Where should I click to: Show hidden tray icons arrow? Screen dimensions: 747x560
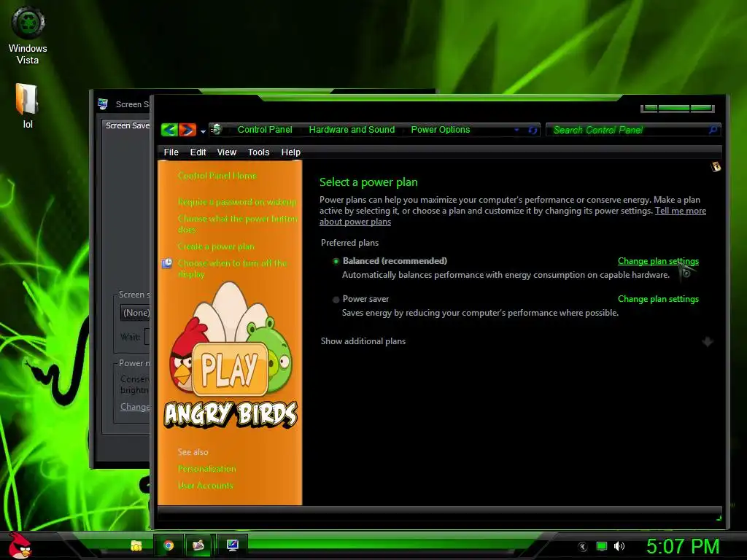pyautogui.click(x=582, y=547)
